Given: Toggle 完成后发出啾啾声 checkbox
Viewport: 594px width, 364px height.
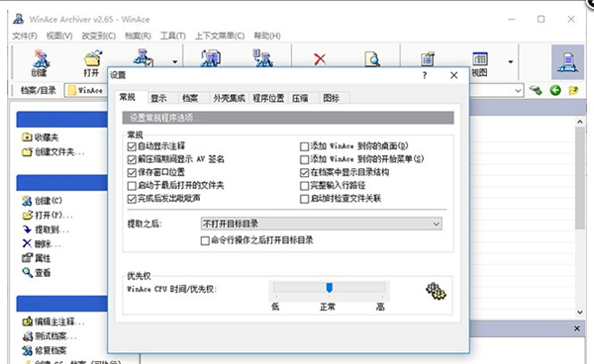Looking at the screenshot, I should click(132, 199).
